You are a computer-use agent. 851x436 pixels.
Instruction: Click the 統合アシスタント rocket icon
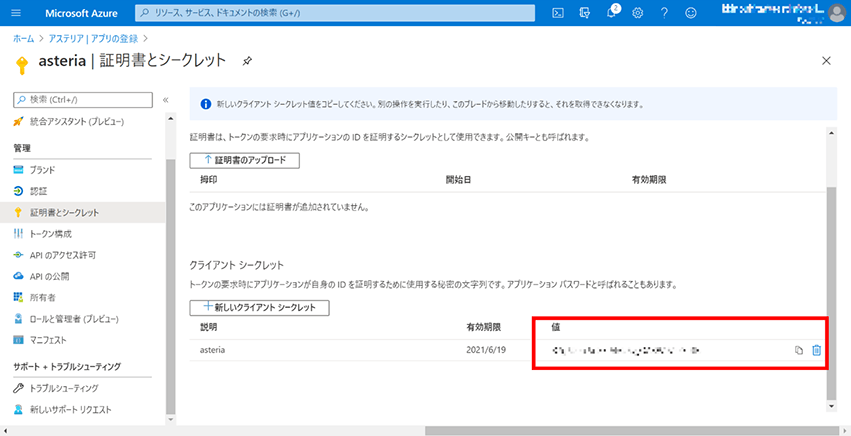click(x=18, y=122)
